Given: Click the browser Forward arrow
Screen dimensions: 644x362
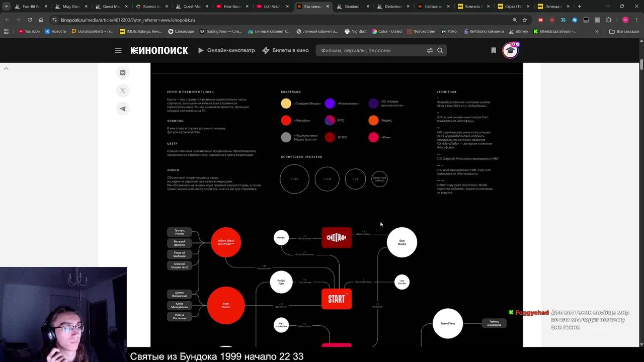Looking at the screenshot, I should point(19,20).
